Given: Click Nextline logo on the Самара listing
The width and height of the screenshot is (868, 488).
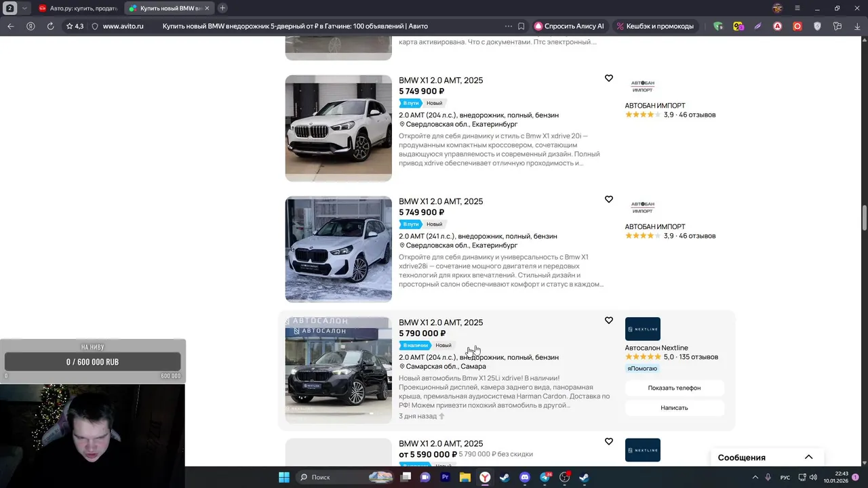Looking at the screenshot, I should (x=643, y=329).
